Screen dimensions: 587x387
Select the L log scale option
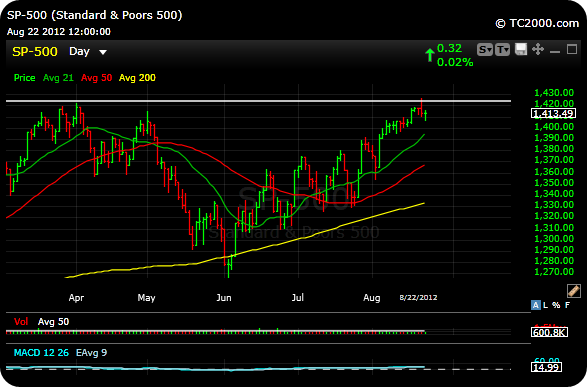pos(545,305)
